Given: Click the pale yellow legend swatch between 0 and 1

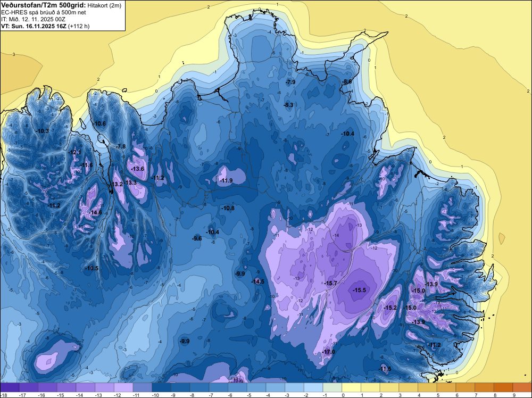Looking at the screenshot, I should tap(351, 387).
